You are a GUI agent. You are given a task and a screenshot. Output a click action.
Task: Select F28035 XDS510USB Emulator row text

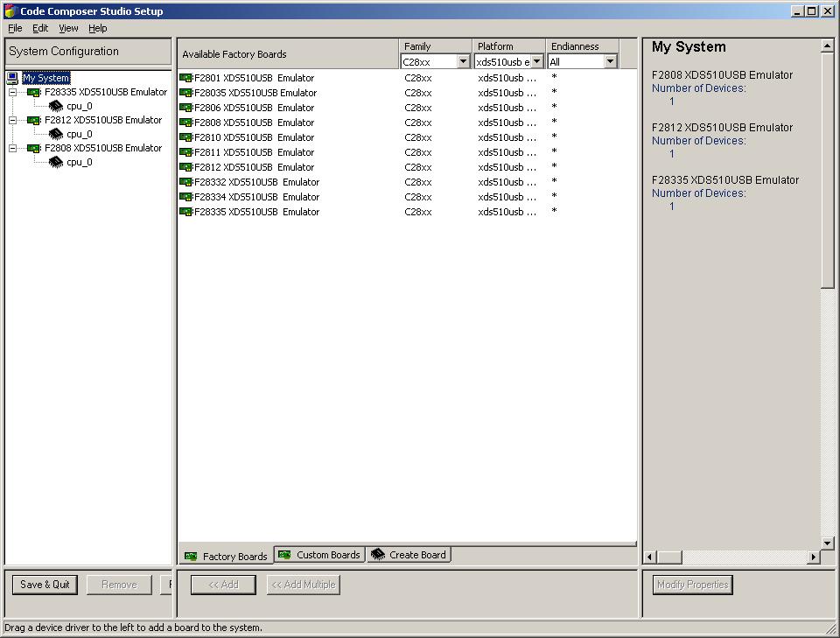point(255,93)
